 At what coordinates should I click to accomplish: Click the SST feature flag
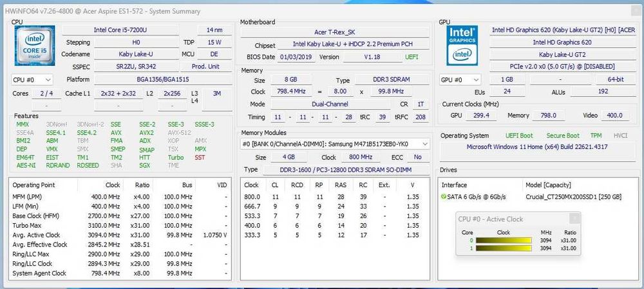click(x=200, y=157)
